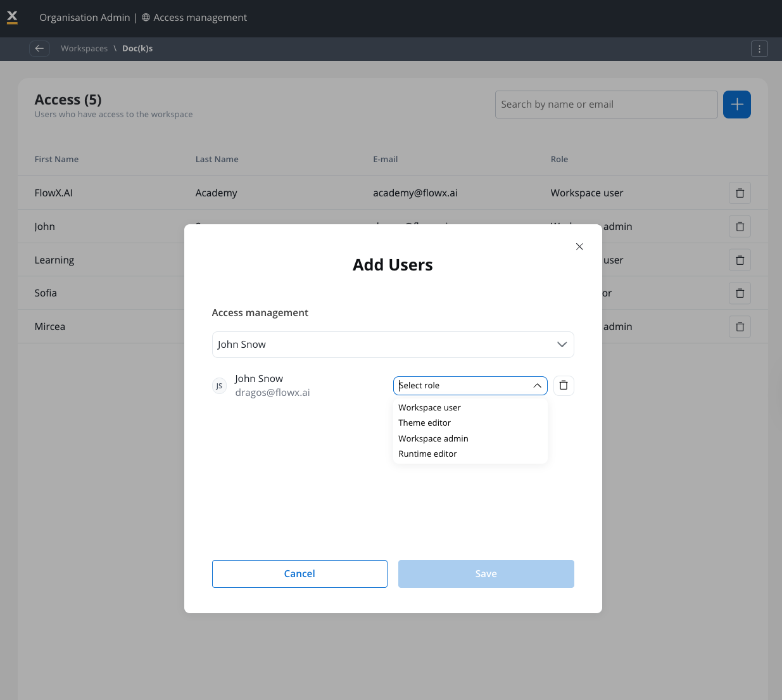
Task: Go to Workspaces breadcrumb link
Action: click(x=84, y=49)
